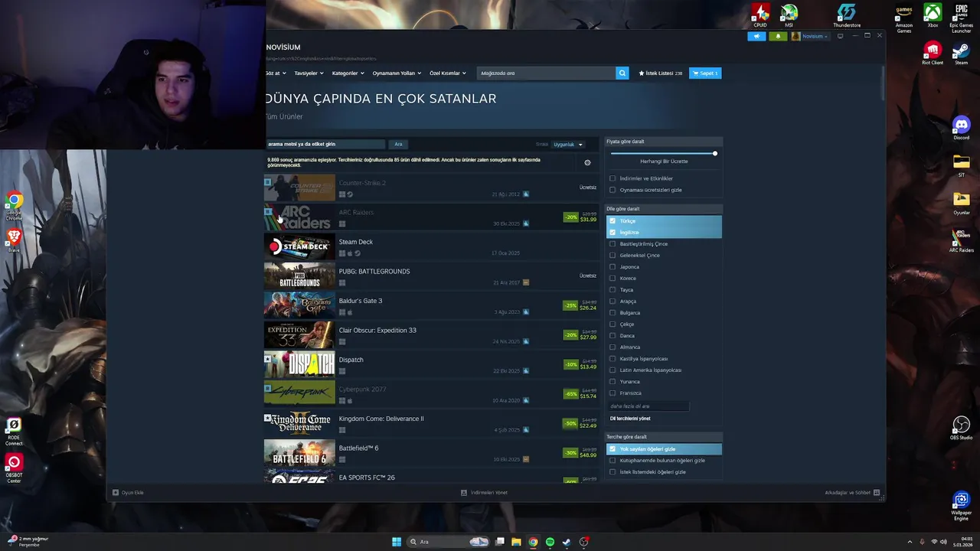Viewport: 980px width, 551px height.
Task: Expand the Göz at menu
Action: 276,73
